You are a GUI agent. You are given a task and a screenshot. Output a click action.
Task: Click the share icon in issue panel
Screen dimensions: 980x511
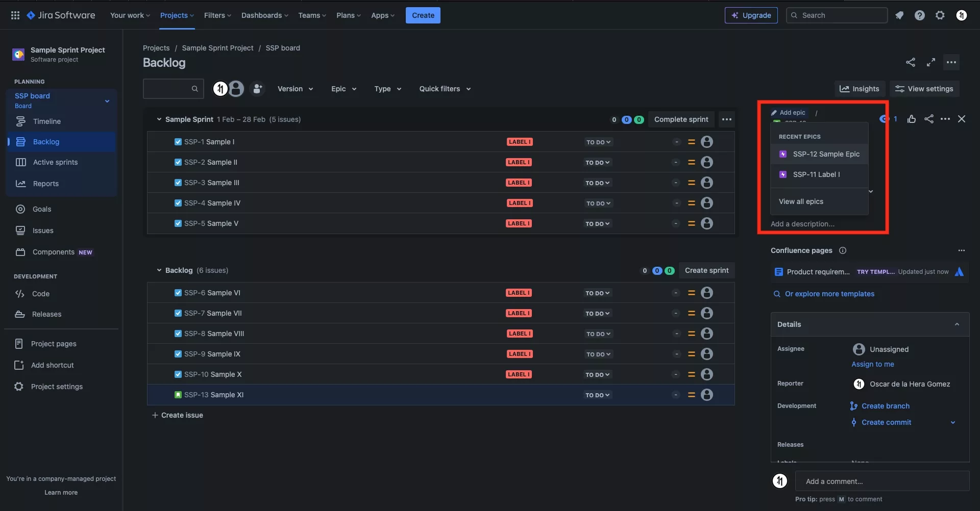click(x=929, y=119)
